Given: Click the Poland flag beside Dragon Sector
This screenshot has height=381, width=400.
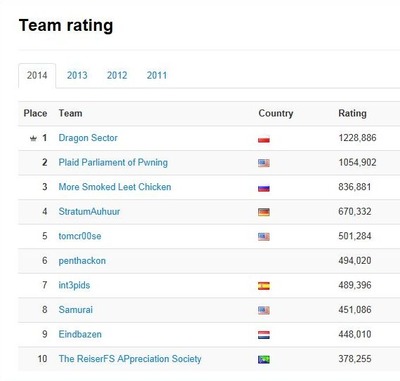Looking at the screenshot, I should (x=264, y=139).
